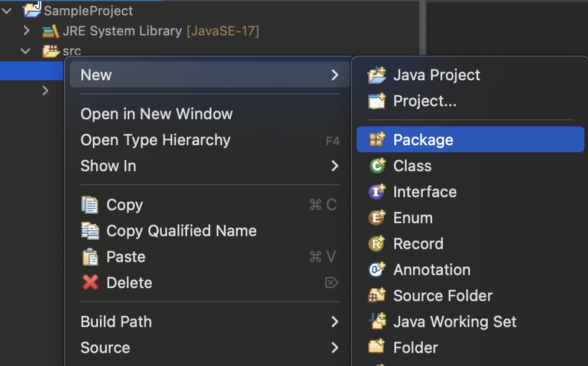This screenshot has width=588, height=366.
Task: Click the Record icon
Action: [x=377, y=243]
